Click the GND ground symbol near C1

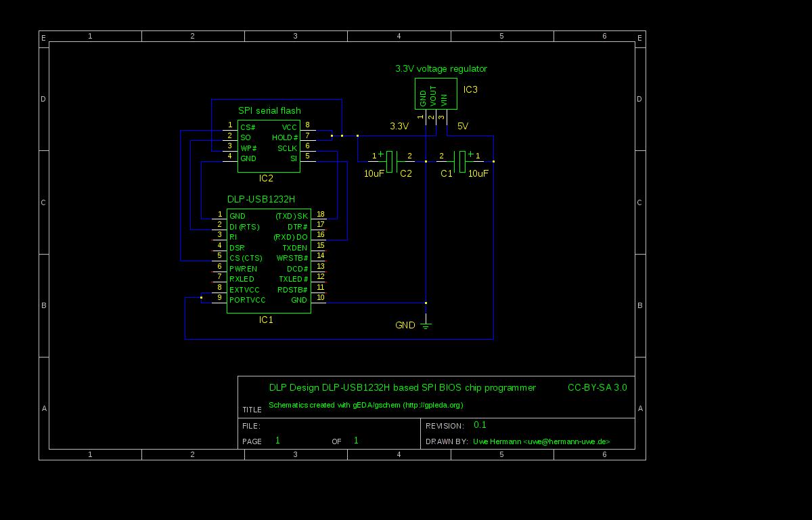coord(425,325)
